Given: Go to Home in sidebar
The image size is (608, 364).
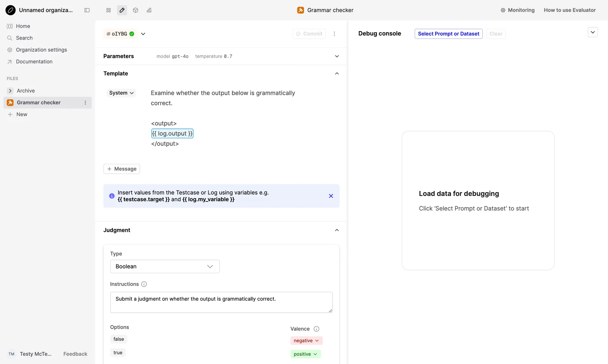Looking at the screenshot, I should (23, 26).
